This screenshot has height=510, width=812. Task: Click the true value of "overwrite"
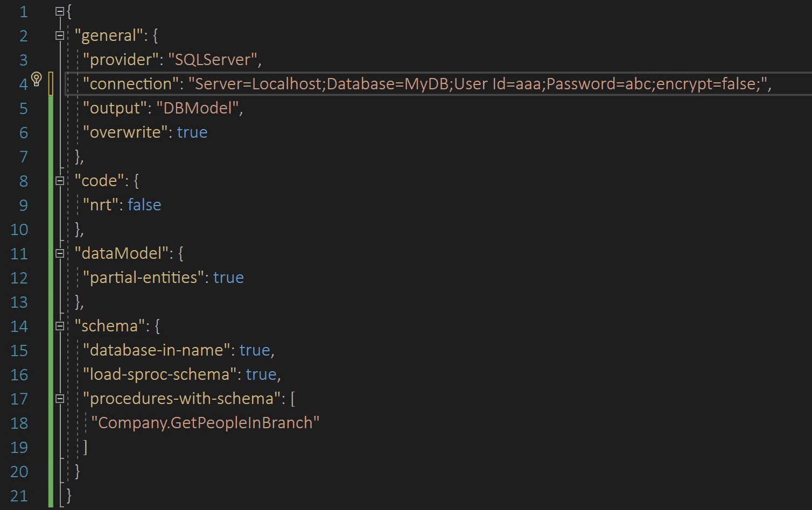192,132
